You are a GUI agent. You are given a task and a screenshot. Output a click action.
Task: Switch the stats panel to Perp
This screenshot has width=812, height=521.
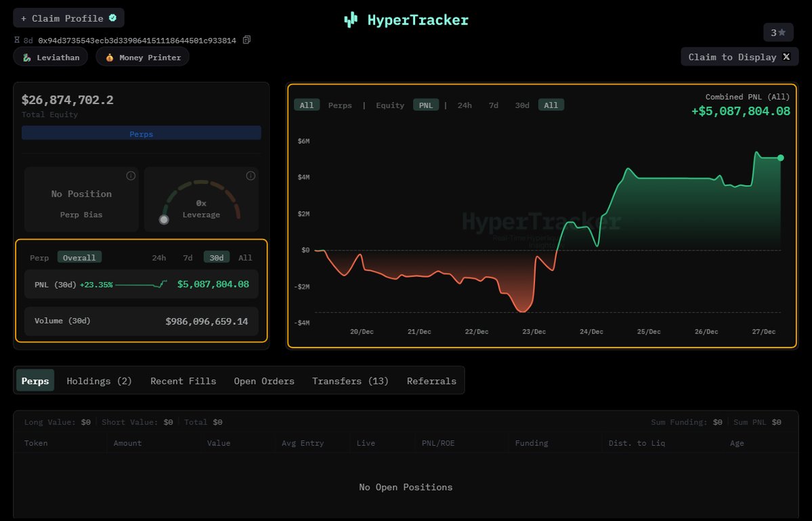(x=39, y=257)
